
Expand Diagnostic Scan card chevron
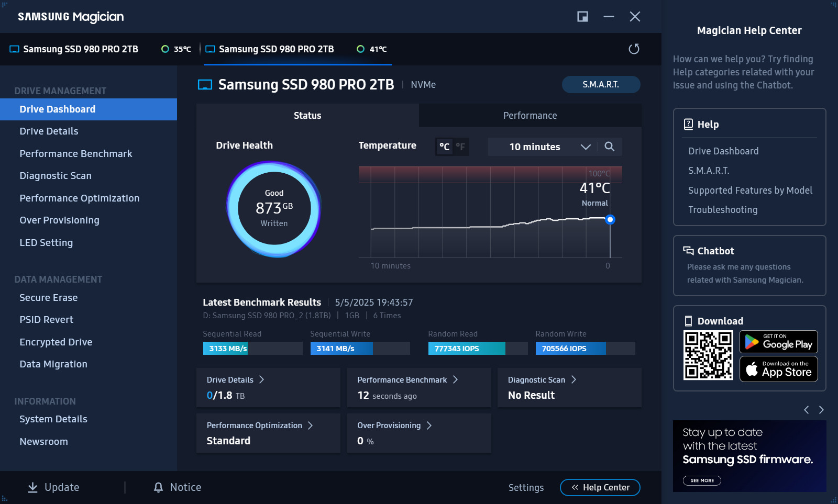[x=574, y=379]
